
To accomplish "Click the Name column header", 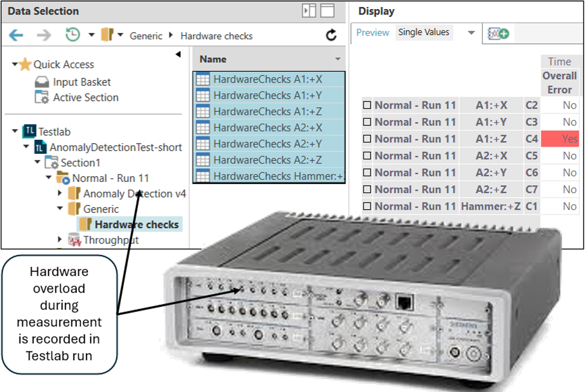I will (213, 59).
